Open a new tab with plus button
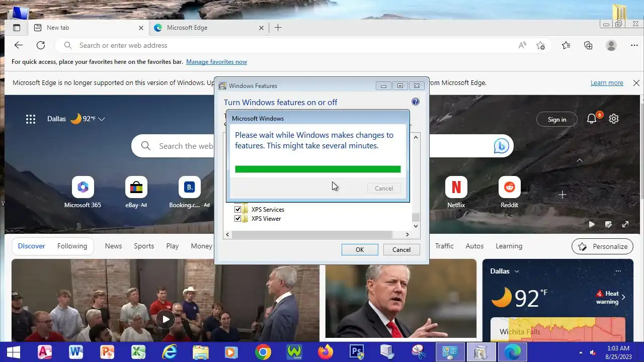644x362 pixels. [x=278, y=28]
